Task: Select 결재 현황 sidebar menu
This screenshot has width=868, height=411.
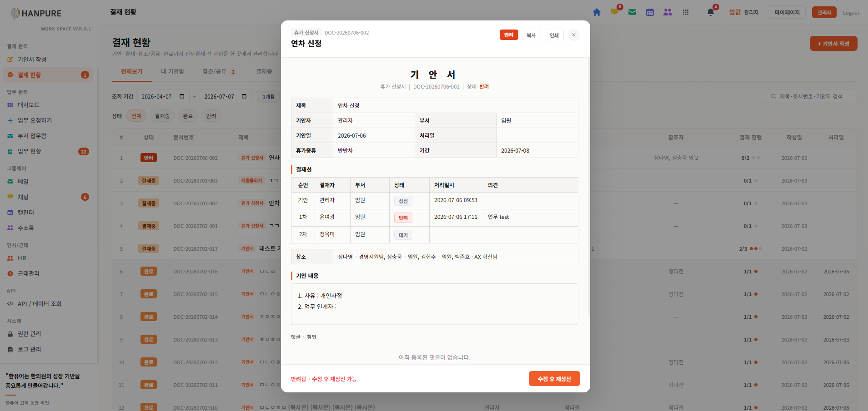Action: pos(48,75)
